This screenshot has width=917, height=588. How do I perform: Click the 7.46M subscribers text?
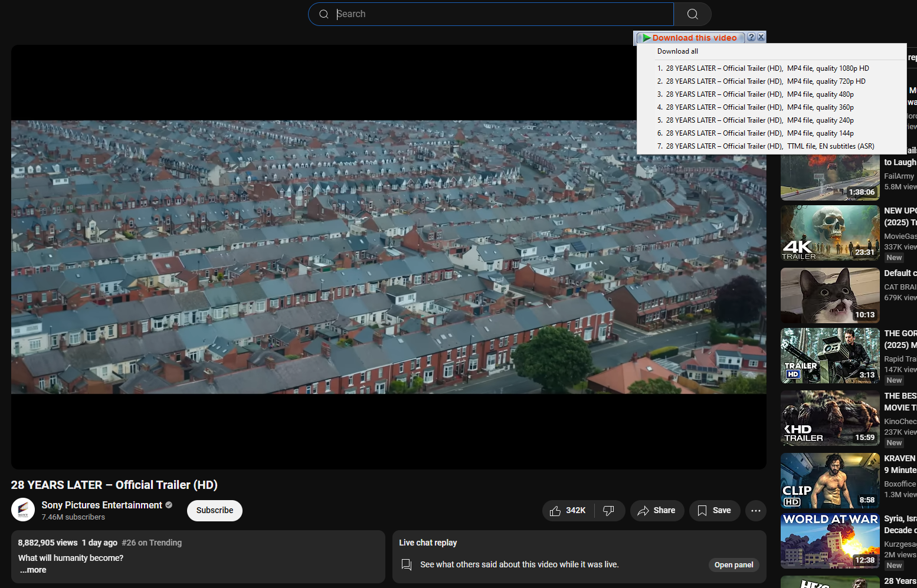[x=73, y=517]
